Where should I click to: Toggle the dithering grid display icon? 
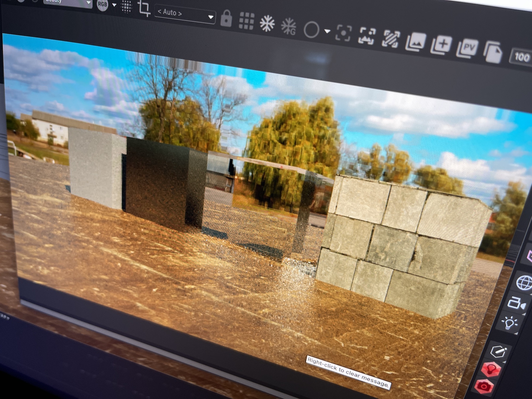point(127,6)
